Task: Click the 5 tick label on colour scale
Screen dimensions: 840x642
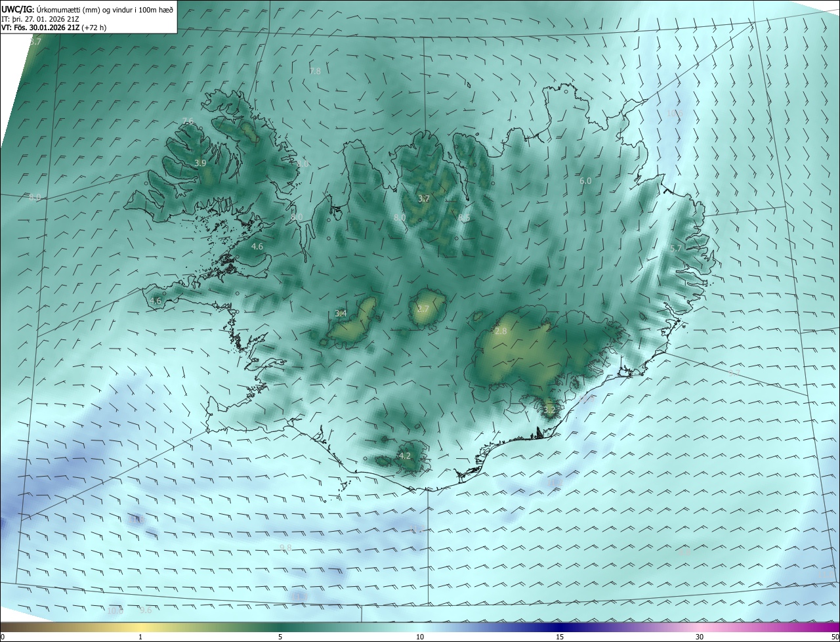Action: (x=280, y=637)
